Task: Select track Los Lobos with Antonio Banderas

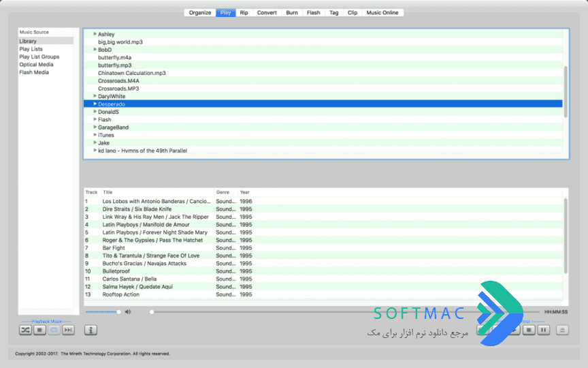Action: click(x=323, y=201)
